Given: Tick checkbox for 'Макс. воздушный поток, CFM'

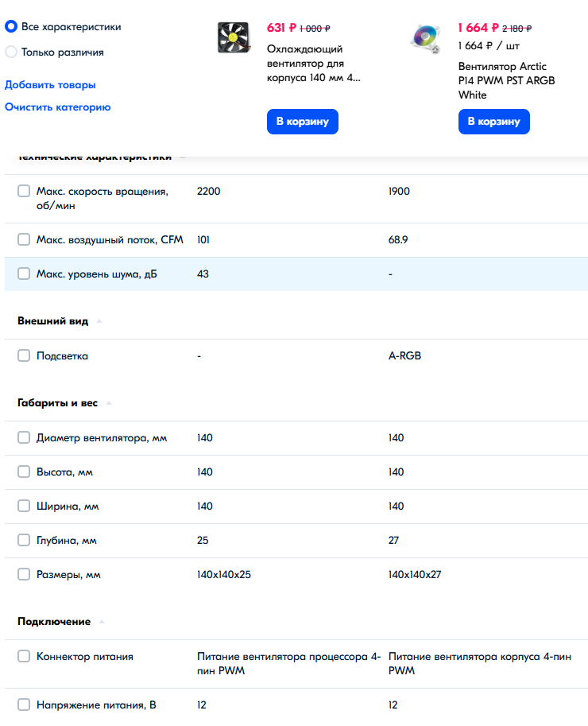Looking at the screenshot, I should point(24,239).
